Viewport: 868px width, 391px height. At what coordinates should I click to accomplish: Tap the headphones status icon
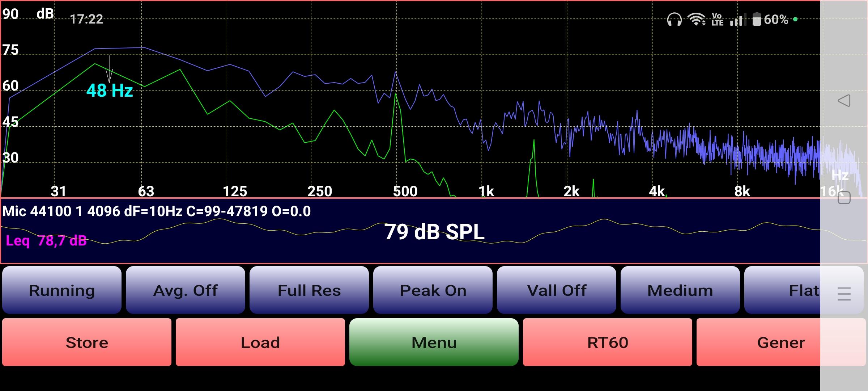tap(674, 20)
